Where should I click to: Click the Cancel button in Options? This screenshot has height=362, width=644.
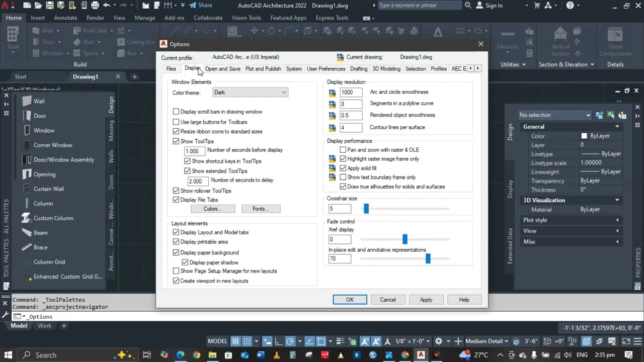coord(388,300)
